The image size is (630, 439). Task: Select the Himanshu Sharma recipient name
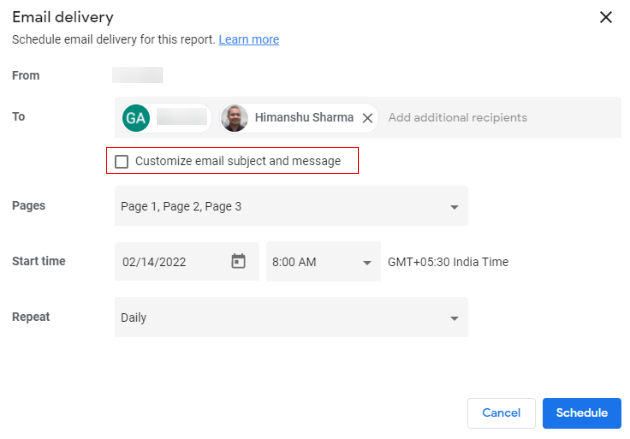304,117
